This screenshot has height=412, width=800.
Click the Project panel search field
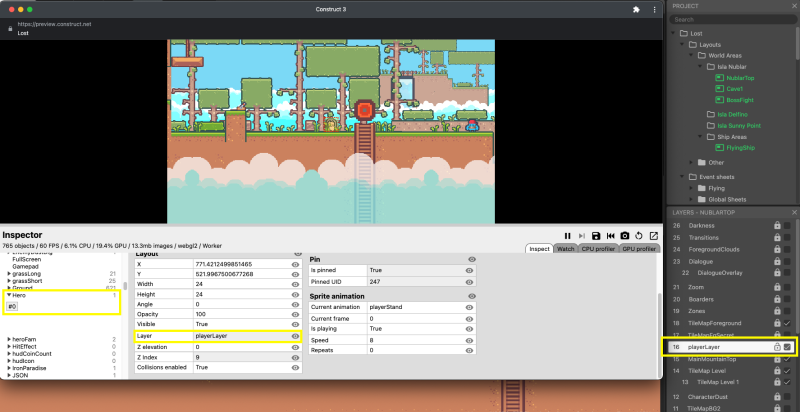pos(734,19)
